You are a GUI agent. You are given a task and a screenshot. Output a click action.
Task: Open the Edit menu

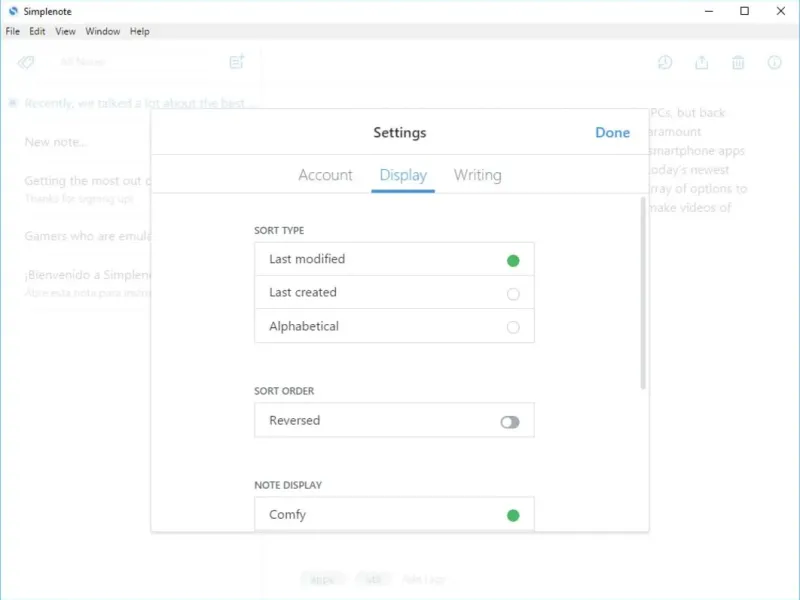[x=37, y=32]
